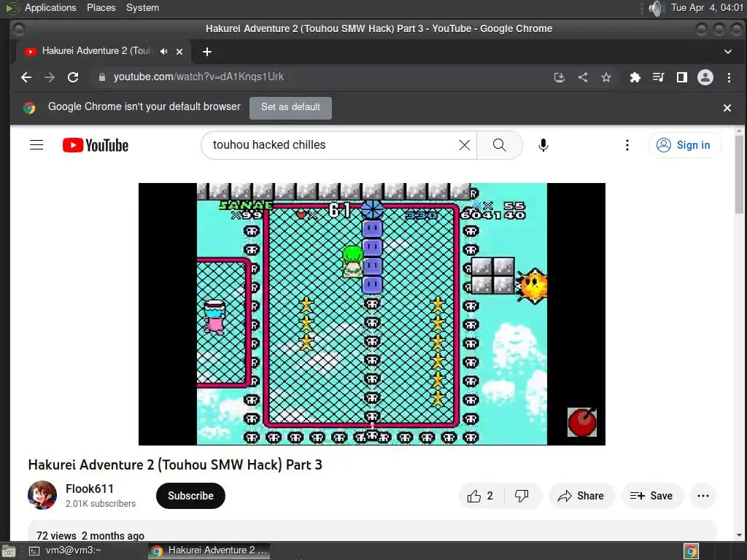This screenshot has height=560, width=747.
Task: View site information lock icon
Action: tap(101, 77)
